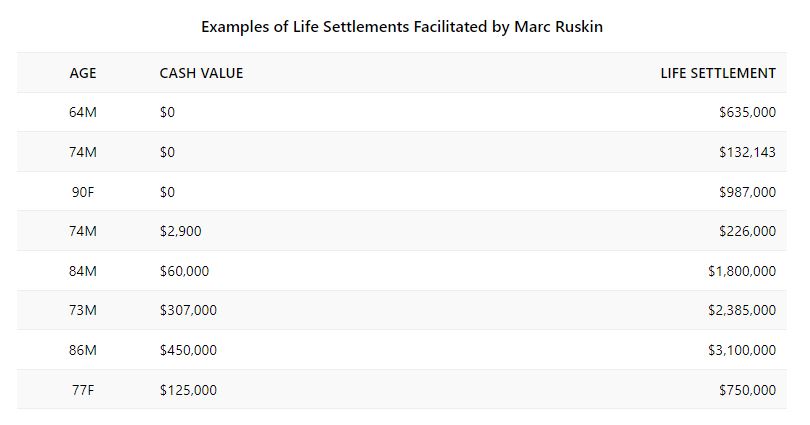Click the table title mentioning Marc Ruskin
Screen dimensions: 810x425
click(x=401, y=26)
